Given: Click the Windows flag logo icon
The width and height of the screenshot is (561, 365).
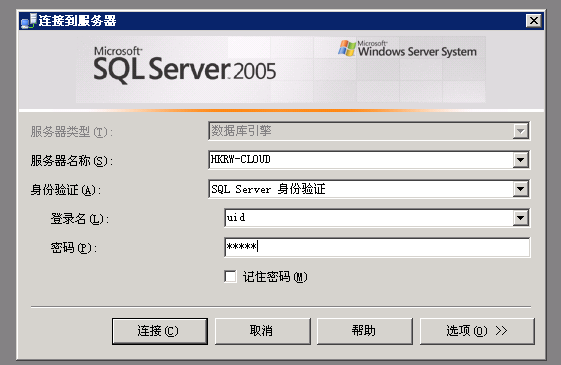Looking at the screenshot, I should 347,48.
